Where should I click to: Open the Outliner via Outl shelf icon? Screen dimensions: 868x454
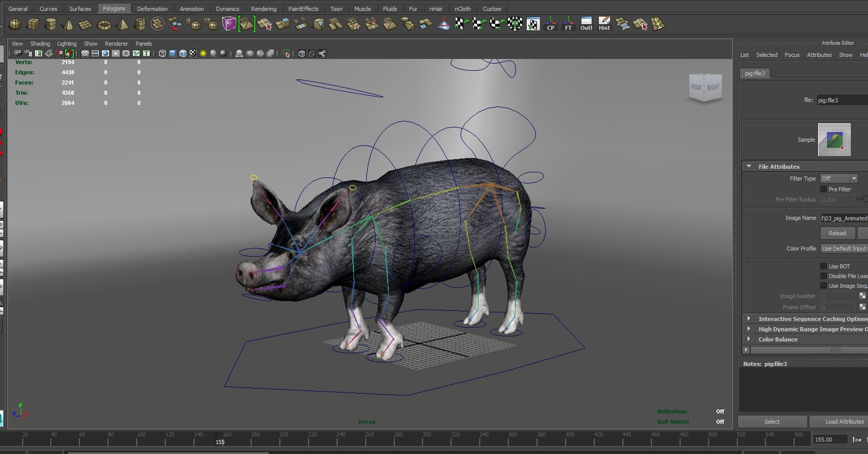(586, 24)
